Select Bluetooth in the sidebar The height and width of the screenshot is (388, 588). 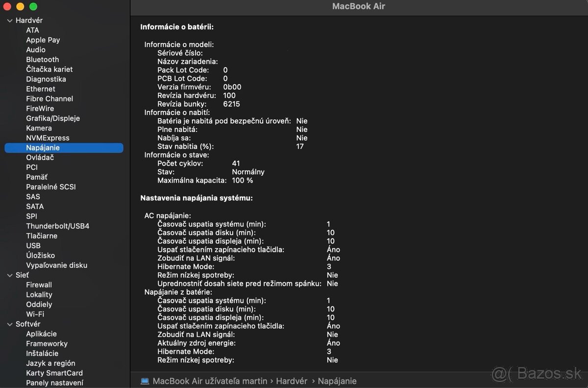coord(42,59)
